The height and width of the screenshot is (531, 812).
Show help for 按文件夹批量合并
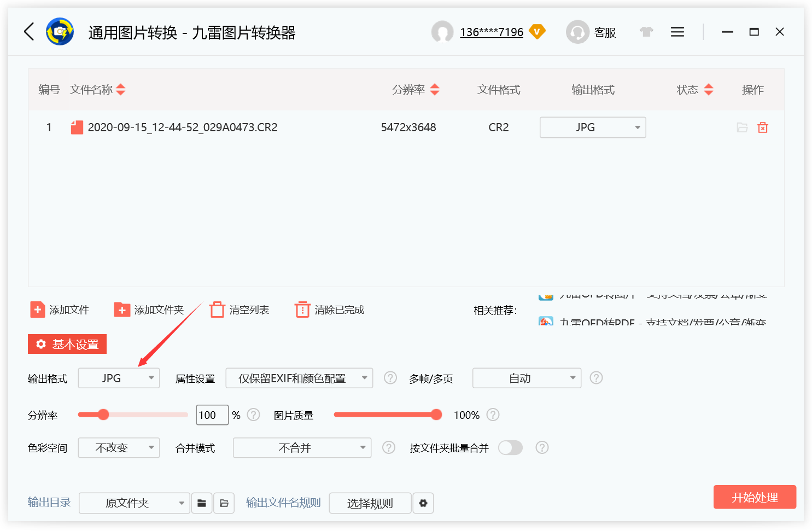pos(542,448)
